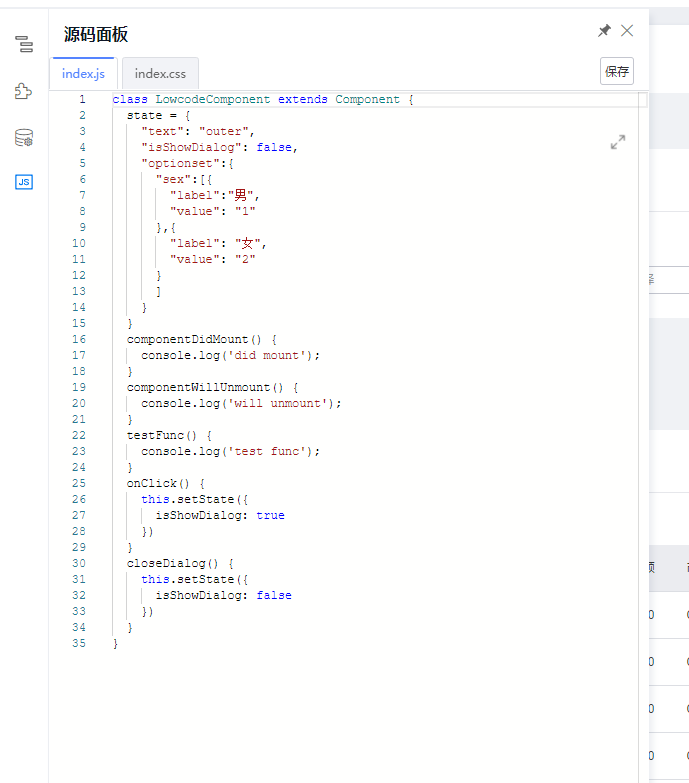The height and width of the screenshot is (783, 689).
Task: Place cursor on testFunc() line
Action: tap(169, 435)
